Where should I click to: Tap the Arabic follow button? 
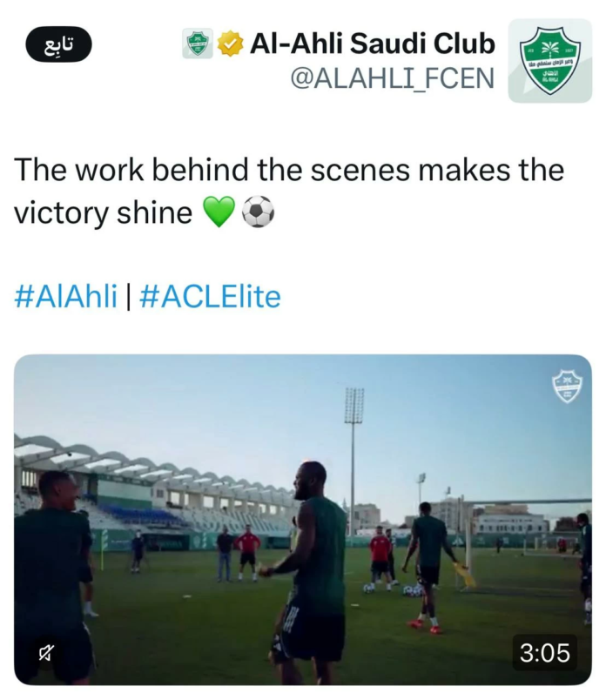[x=58, y=44]
